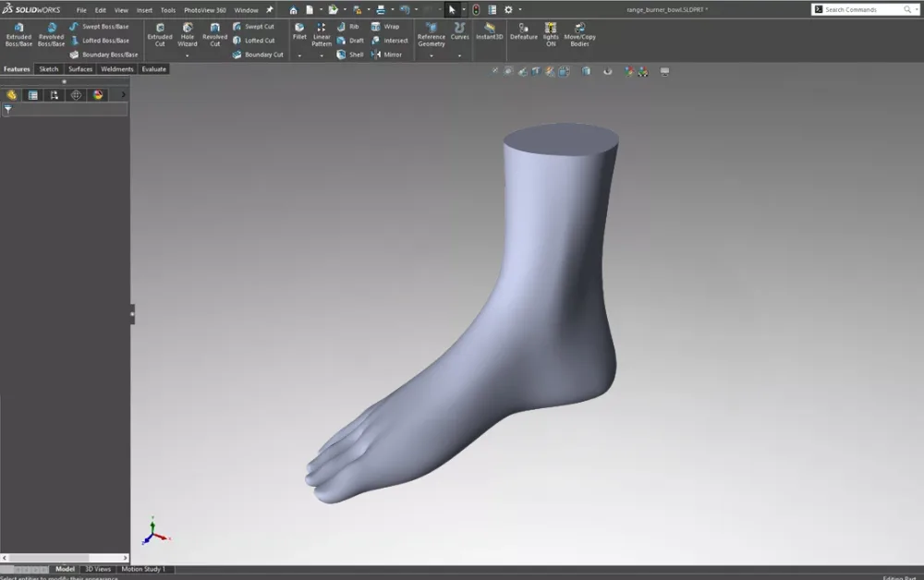Viewport: 924px width, 580px height.
Task: Click the Move/Copy Bodies tool
Action: 579,34
